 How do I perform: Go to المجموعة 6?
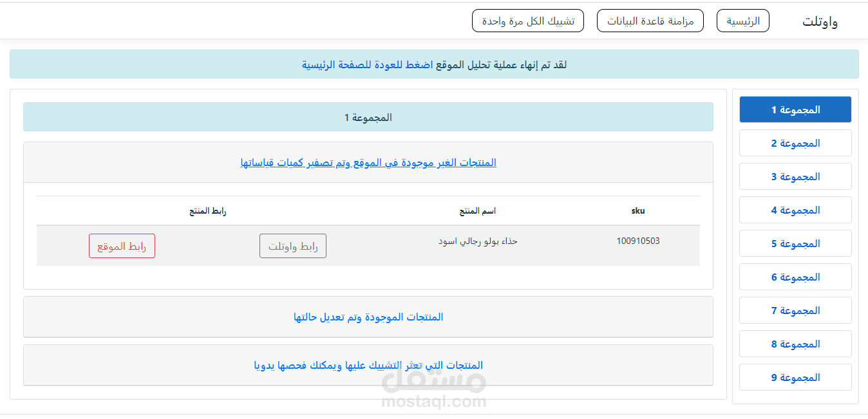[795, 277]
